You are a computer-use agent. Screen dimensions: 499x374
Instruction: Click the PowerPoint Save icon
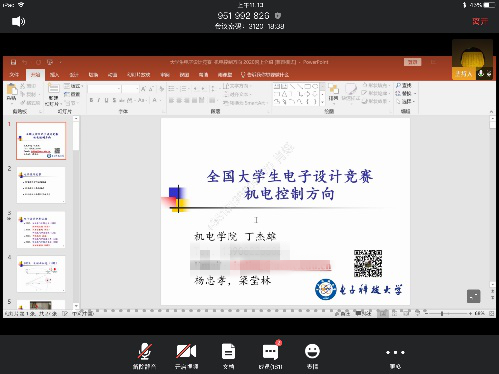coord(14,62)
